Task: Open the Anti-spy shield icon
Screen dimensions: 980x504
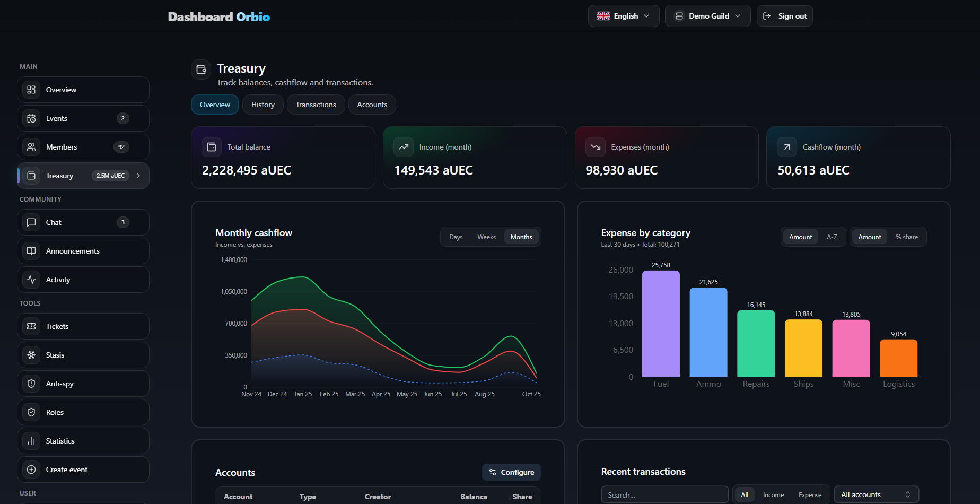Action: point(31,384)
